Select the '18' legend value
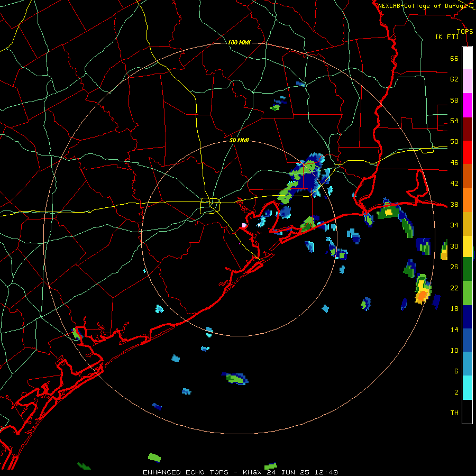Image resolution: width=476 pixels, height=476 pixels. 454,309
